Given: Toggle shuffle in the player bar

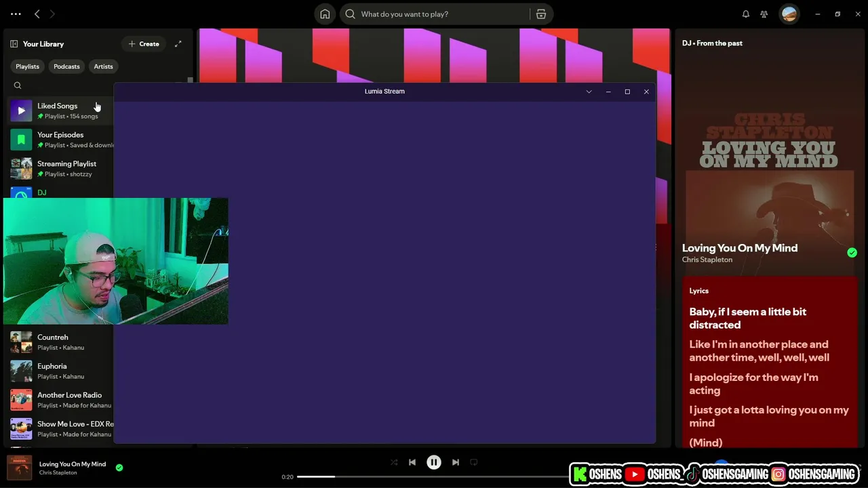Looking at the screenshot, I should 394,462.
